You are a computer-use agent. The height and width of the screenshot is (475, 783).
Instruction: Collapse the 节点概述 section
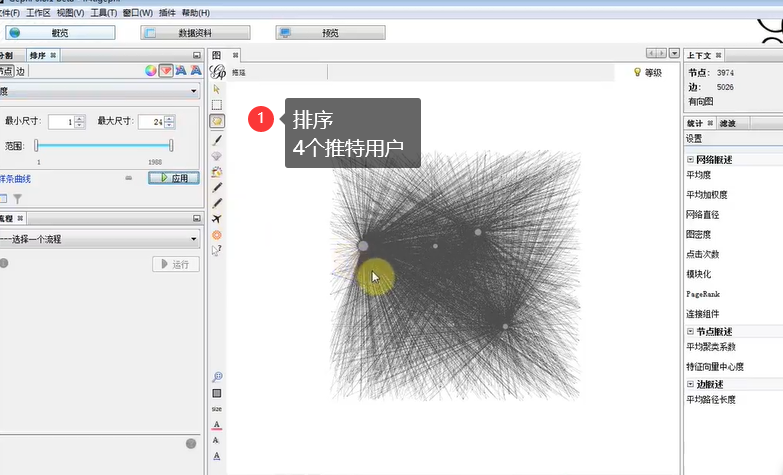tap(690, 331)
